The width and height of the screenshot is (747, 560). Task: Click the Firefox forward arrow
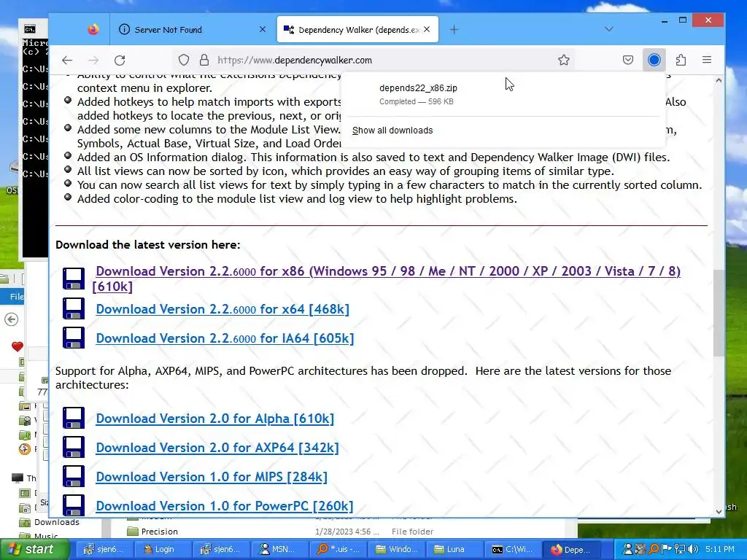[93, 60]
